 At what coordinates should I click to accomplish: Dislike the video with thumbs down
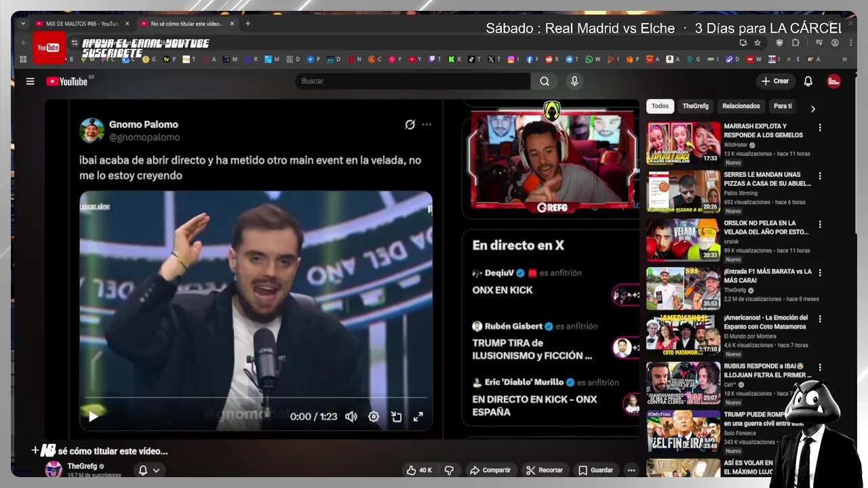(x=448, y=470)
